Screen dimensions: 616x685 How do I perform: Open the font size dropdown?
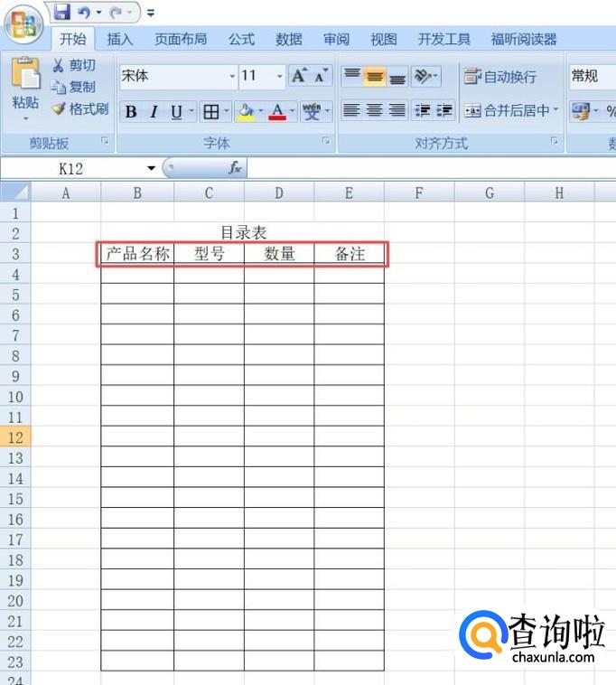pos(279,77)
